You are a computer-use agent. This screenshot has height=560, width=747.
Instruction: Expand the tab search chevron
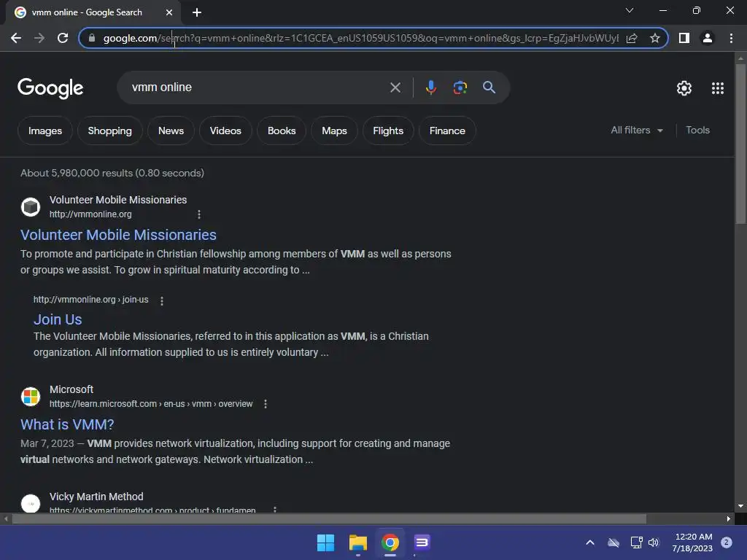(x=630, y=10)
